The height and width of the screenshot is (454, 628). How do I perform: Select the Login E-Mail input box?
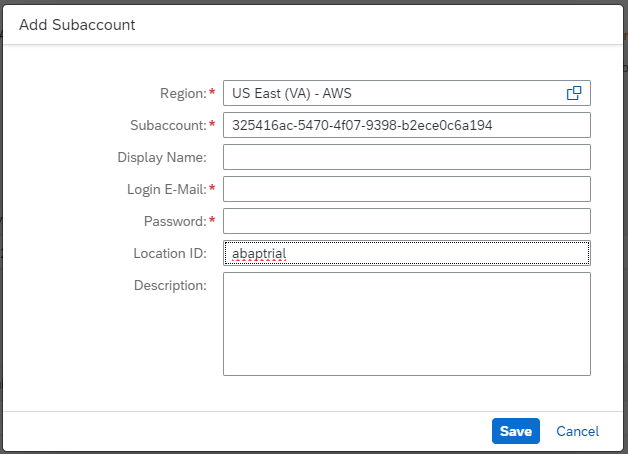click(406, 189)
